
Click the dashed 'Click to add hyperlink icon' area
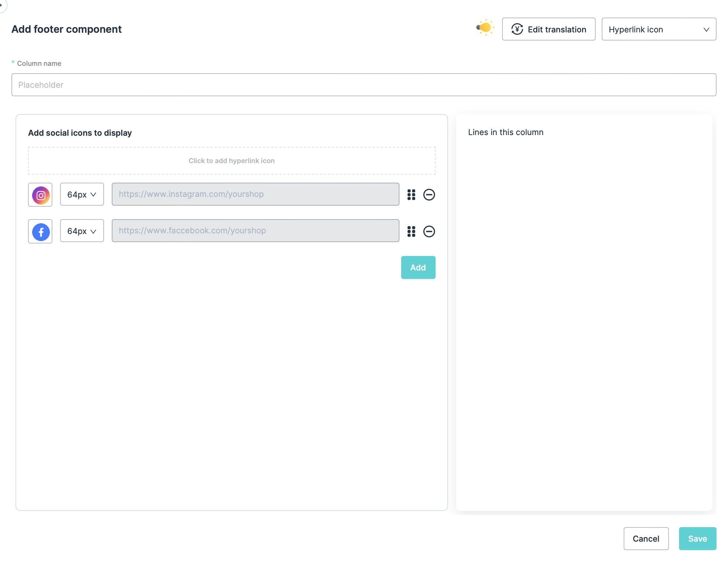[232, 161]
